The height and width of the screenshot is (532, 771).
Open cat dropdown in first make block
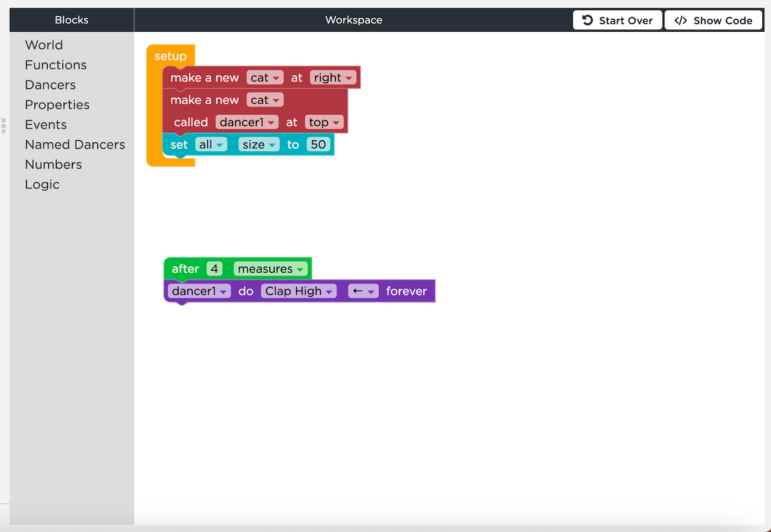[265, 78]
